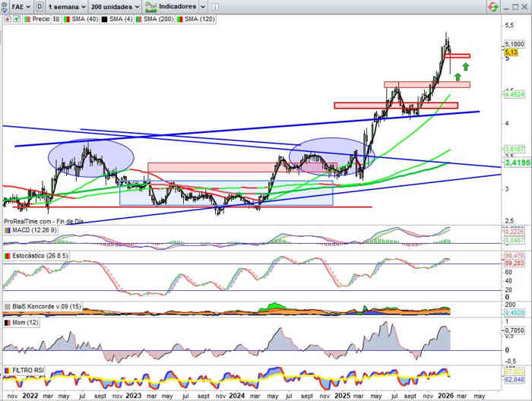Click the Indicadores chart icon
The width and height of the screenshot is (532, 401).
[154, 6]
